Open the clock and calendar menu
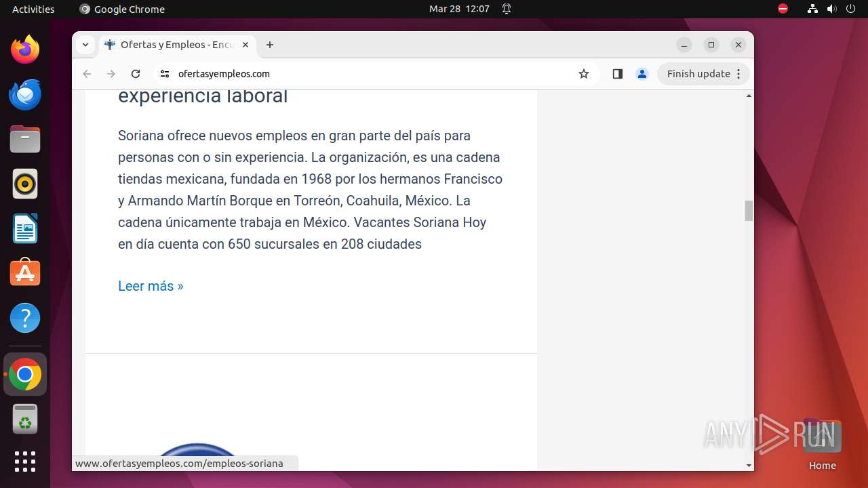Screen dimensions: 868x488 pyautogui.click(x=459, y=9)
